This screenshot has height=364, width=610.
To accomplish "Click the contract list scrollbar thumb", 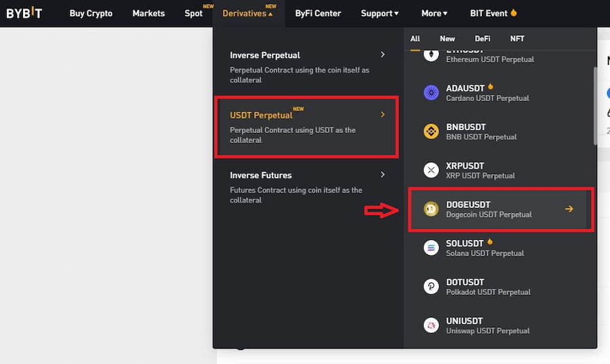I will [595, 106].
